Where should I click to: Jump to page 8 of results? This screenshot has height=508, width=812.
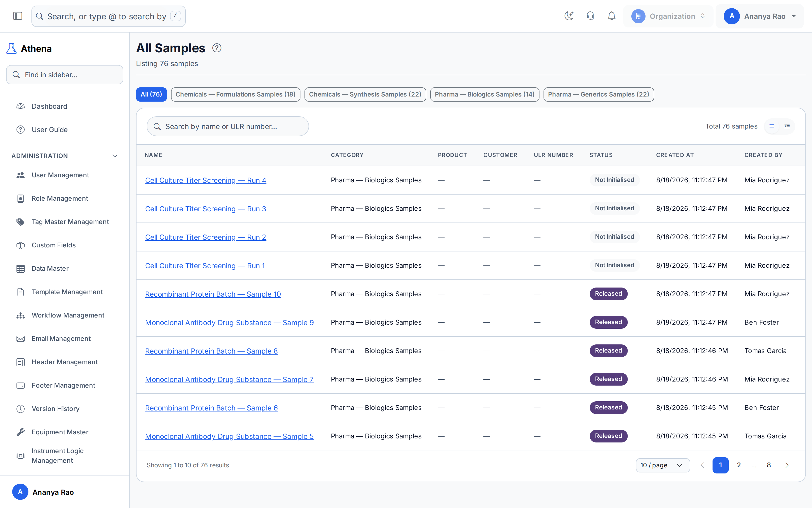tap(769, 465)
